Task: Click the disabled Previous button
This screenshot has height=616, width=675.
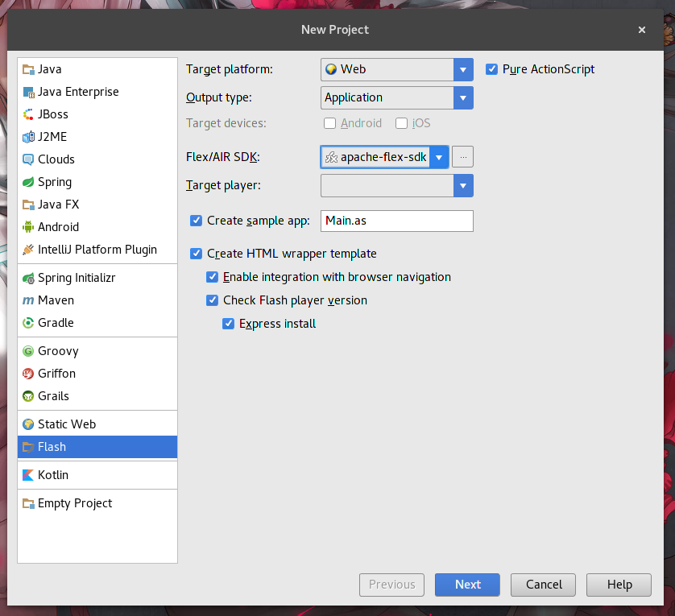Action: pyautogui.click(x=391, y=585)
